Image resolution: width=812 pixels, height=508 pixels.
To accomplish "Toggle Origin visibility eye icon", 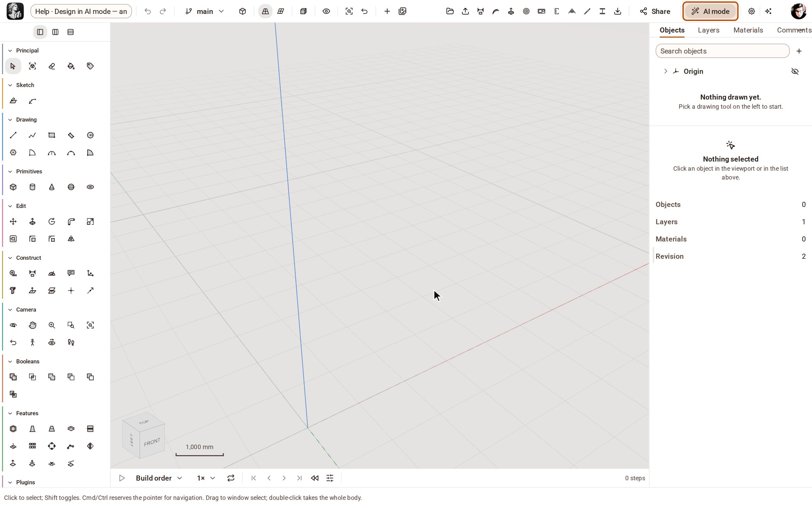I will coord(795,71).
